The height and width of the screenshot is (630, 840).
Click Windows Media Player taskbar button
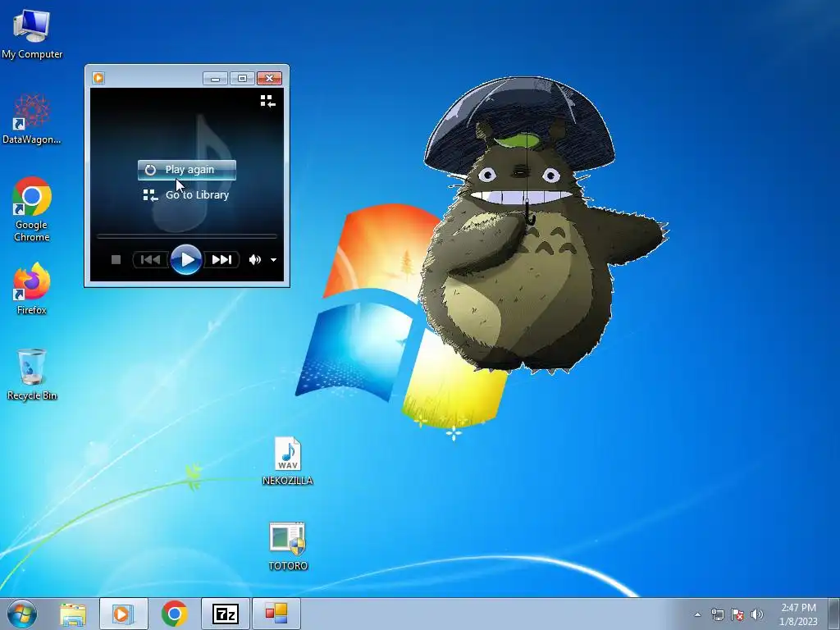tap(123, 614)
